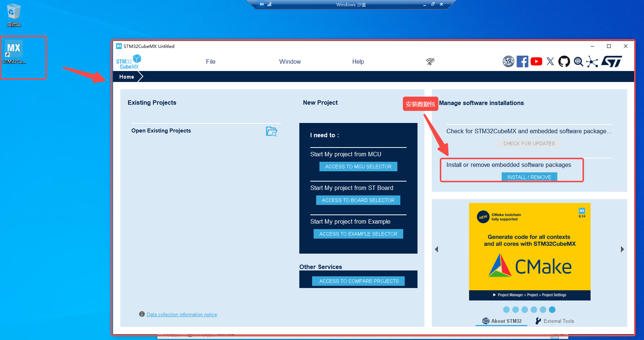Open the GitHub icon link

[x=564, y=61]
